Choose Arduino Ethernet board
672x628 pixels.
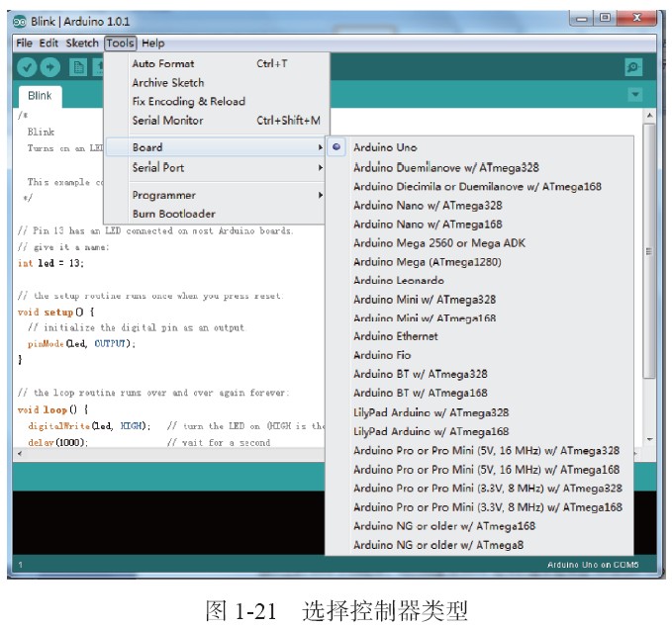pos(480,336)
